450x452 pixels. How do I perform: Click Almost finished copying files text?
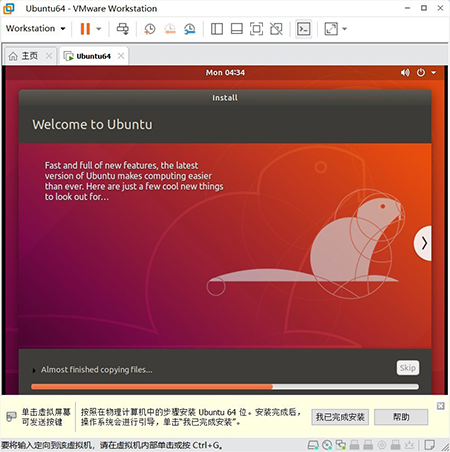click(97, 370)
